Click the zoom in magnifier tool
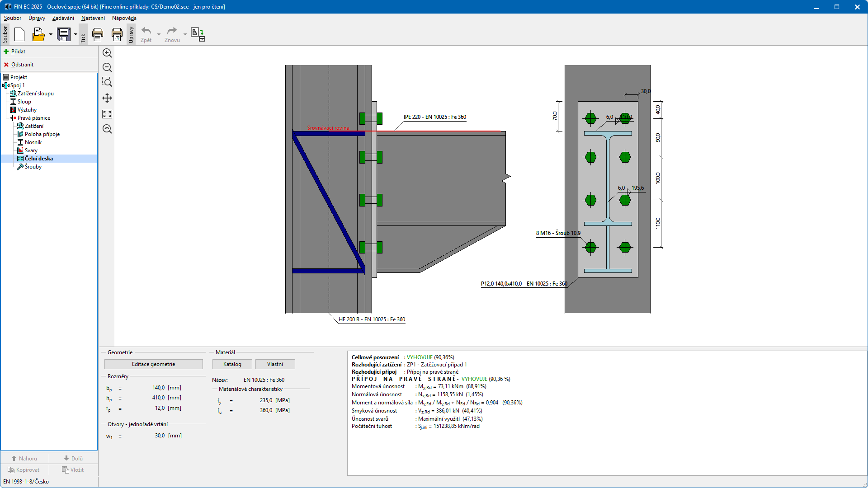868x488 pixels. click(107, 53)
